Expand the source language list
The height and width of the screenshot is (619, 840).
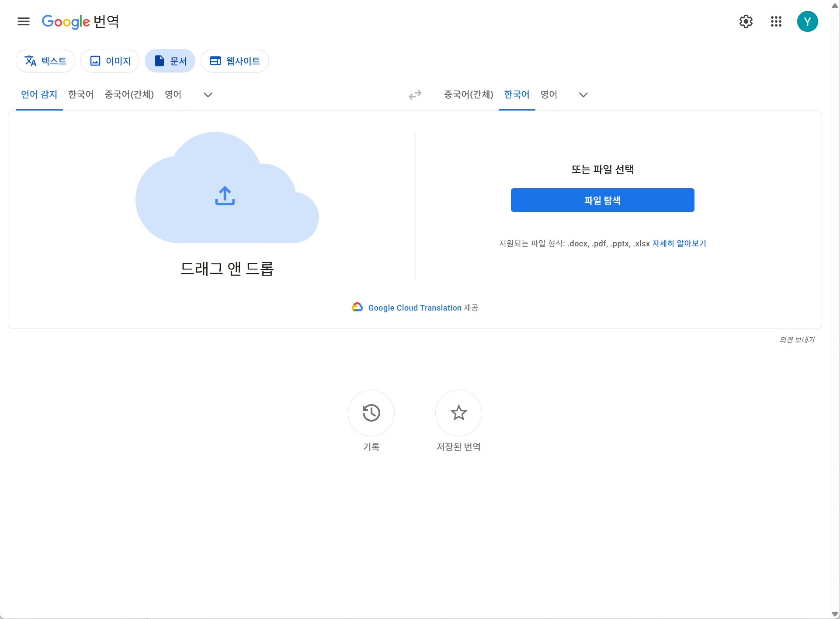(x=208, y=95)
